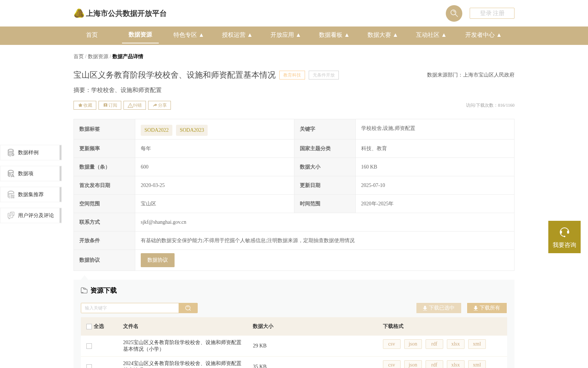Click the 纠错 warning triangle button
The image size is (588, 368).
(135, 105)
